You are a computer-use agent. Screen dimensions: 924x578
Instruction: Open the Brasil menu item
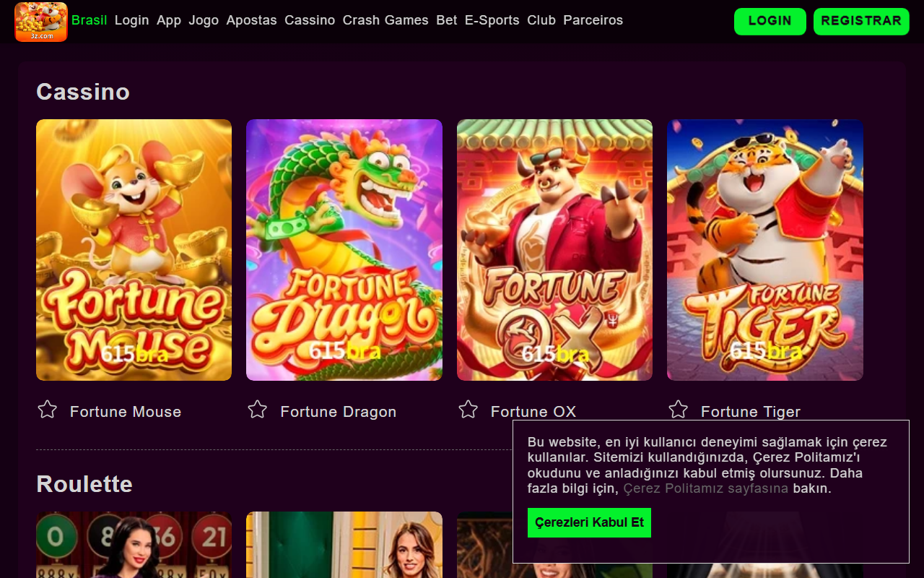click(x=90, y=20)
